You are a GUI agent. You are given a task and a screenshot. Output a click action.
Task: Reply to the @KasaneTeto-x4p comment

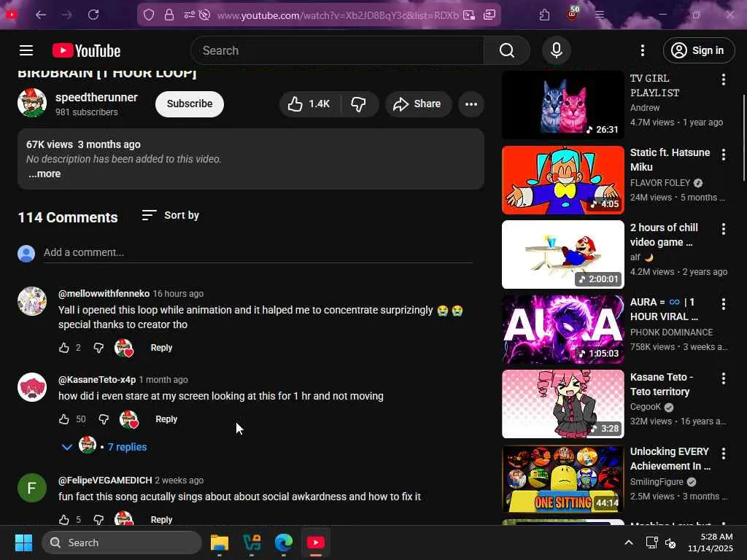click(166, 419)
